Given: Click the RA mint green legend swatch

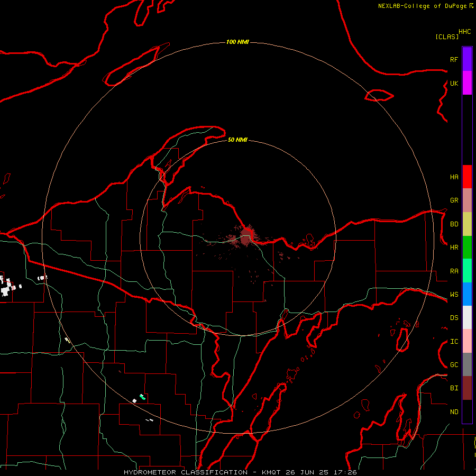Looking at the screenshot, I should (x=467, y=271).
